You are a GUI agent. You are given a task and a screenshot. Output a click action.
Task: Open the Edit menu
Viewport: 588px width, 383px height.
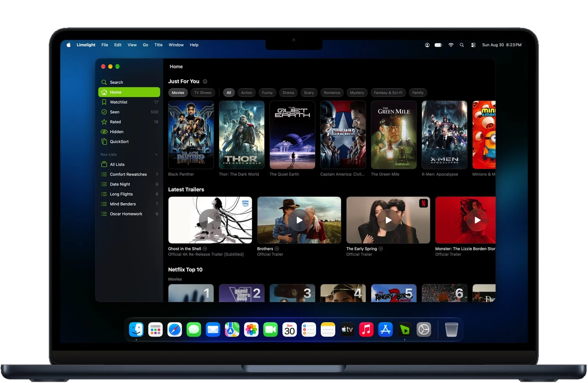click(118, 45)
